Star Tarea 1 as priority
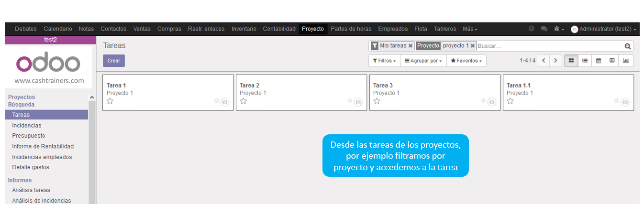This screenshot has height=216, width=644. pos(110,101)
